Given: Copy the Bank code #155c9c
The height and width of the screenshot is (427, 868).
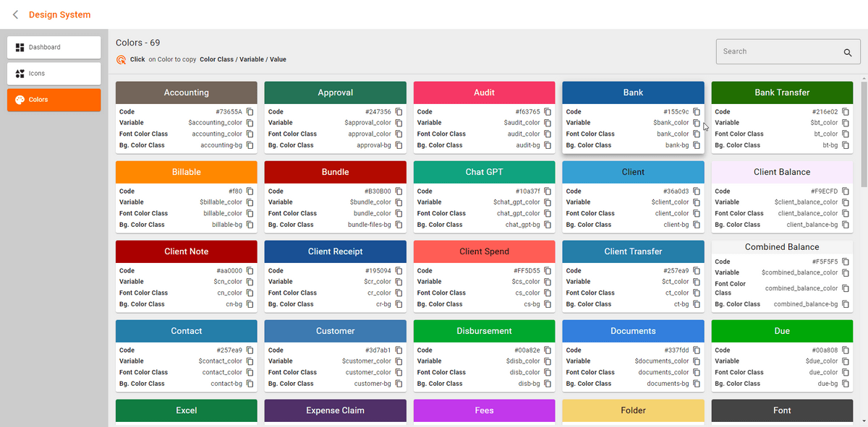Looking at the screenshot, I should (x=697, y=112).
